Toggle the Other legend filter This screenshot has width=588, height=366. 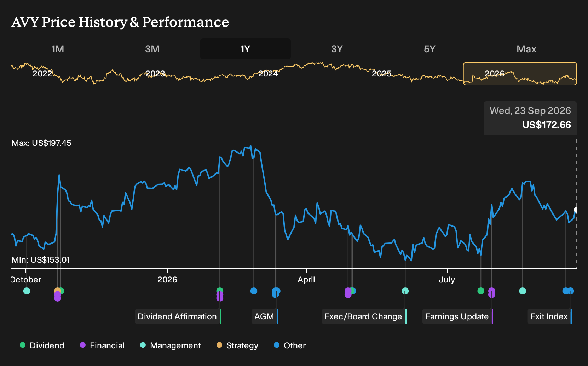click(290, 345)
